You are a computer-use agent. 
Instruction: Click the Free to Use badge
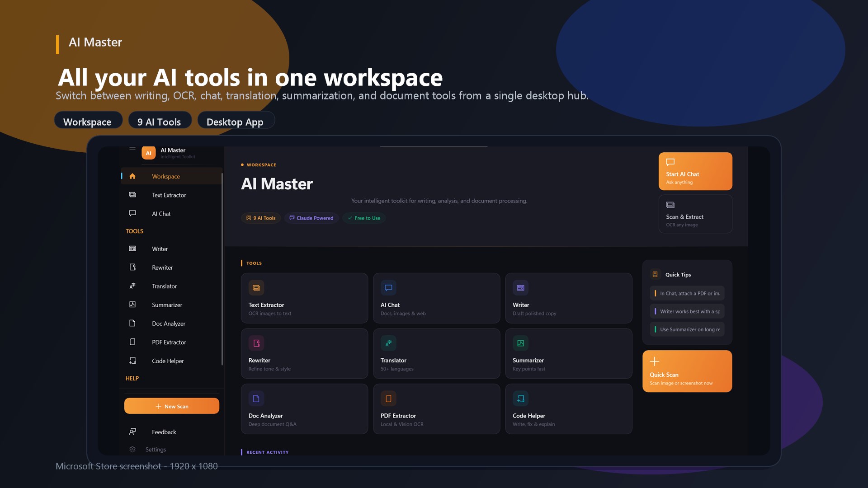tap(364, 218)
